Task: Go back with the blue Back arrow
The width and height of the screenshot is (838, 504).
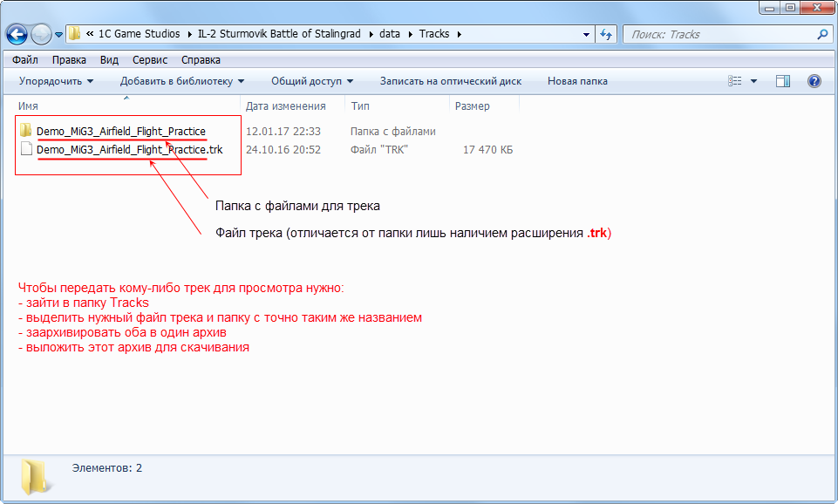Action: point(17,35)
